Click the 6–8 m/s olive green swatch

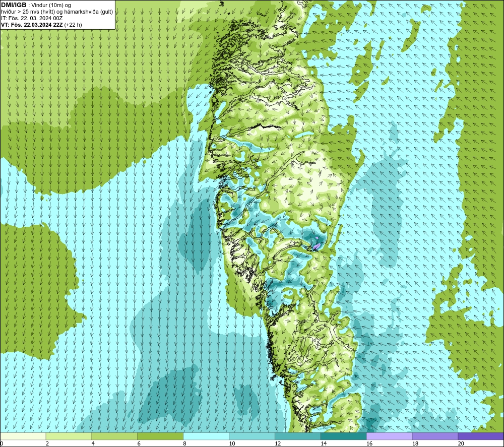pos(160,436)
